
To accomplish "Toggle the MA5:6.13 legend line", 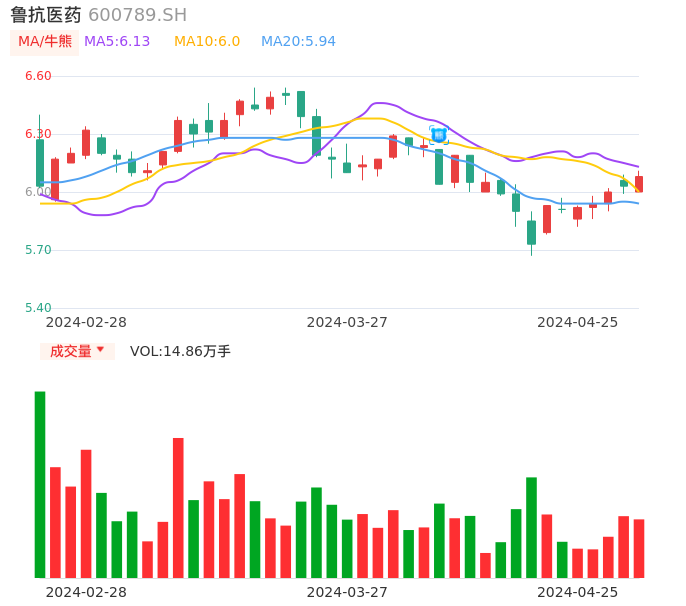I will click(x=117, y=42).
